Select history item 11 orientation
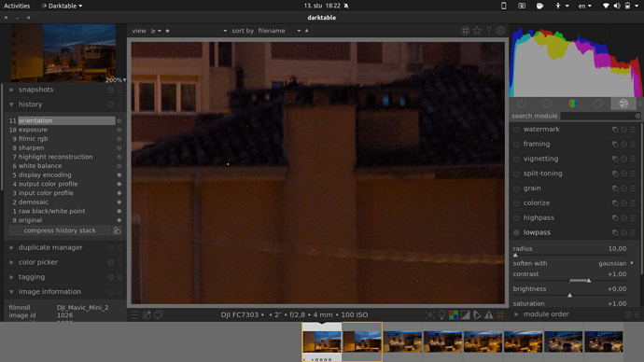The width and height of the screenshot is (644, 362). point(65,120)
